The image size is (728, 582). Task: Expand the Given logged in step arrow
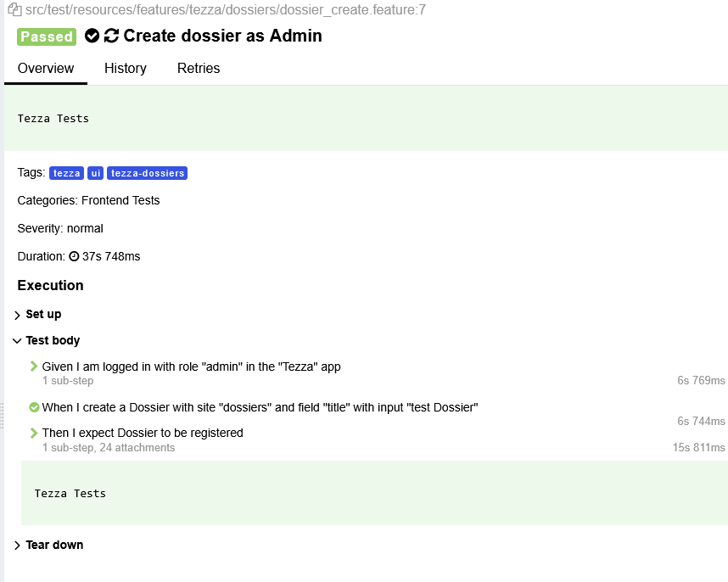(33, 367)
